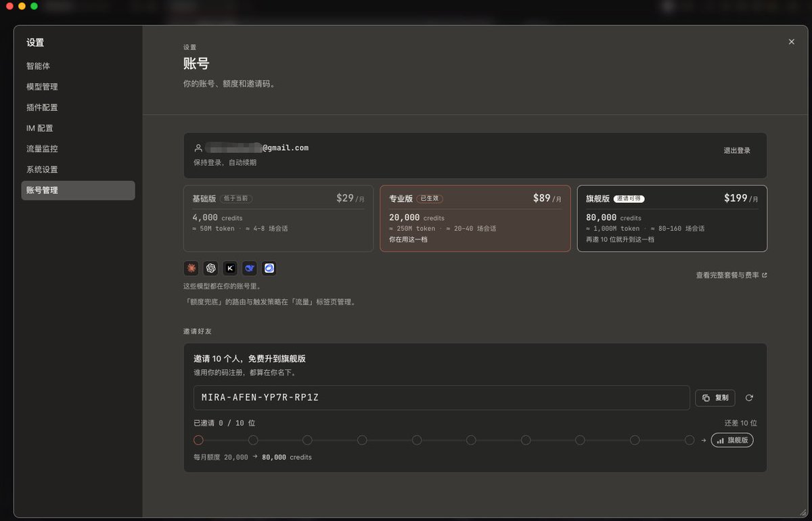Close the settings dialog with the X

point(792,42)
